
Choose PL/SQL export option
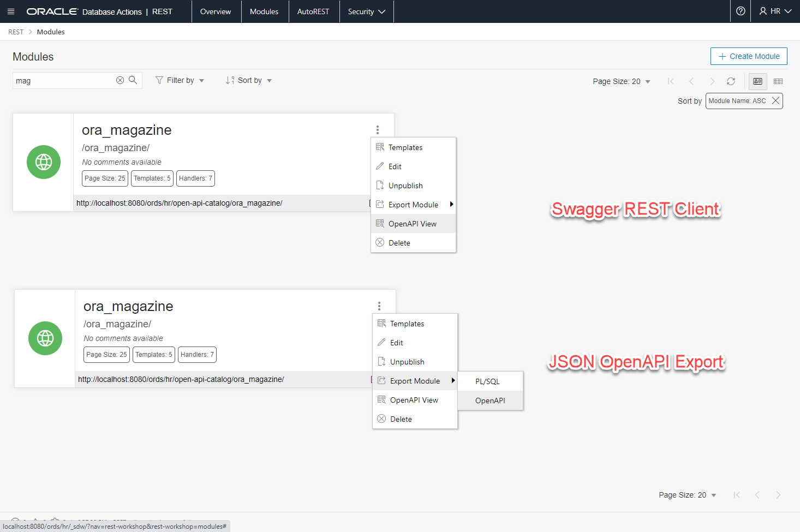pyautogui.click(x=491, y=381)
